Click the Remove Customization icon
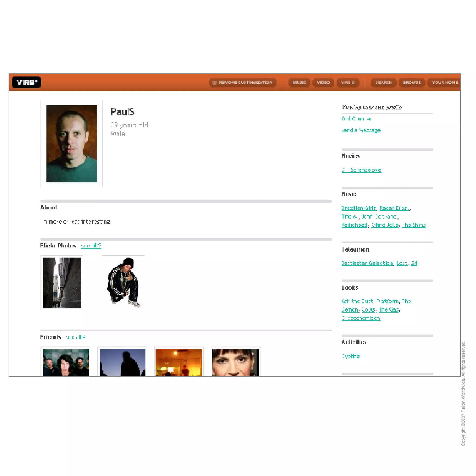The width and height of the screenshot is (476, 476). coord(214,83)
